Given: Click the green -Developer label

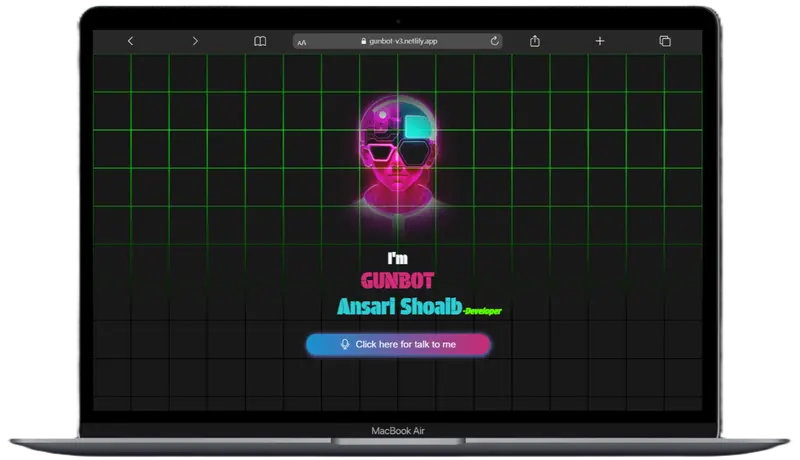Looking at the screenshot, I should pos(483,311).
